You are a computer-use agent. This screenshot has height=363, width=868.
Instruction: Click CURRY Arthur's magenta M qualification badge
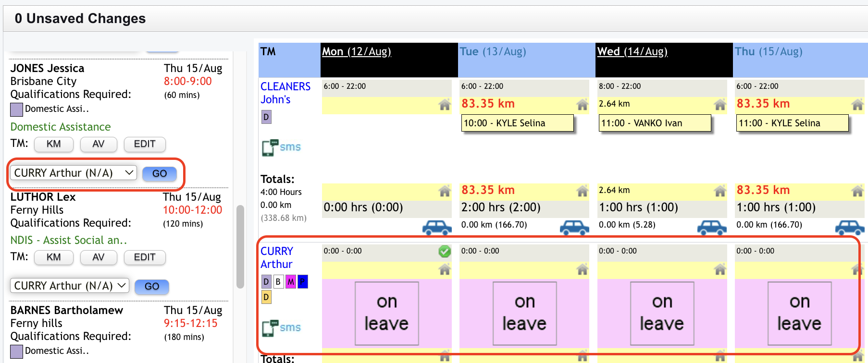click(291, 282)
